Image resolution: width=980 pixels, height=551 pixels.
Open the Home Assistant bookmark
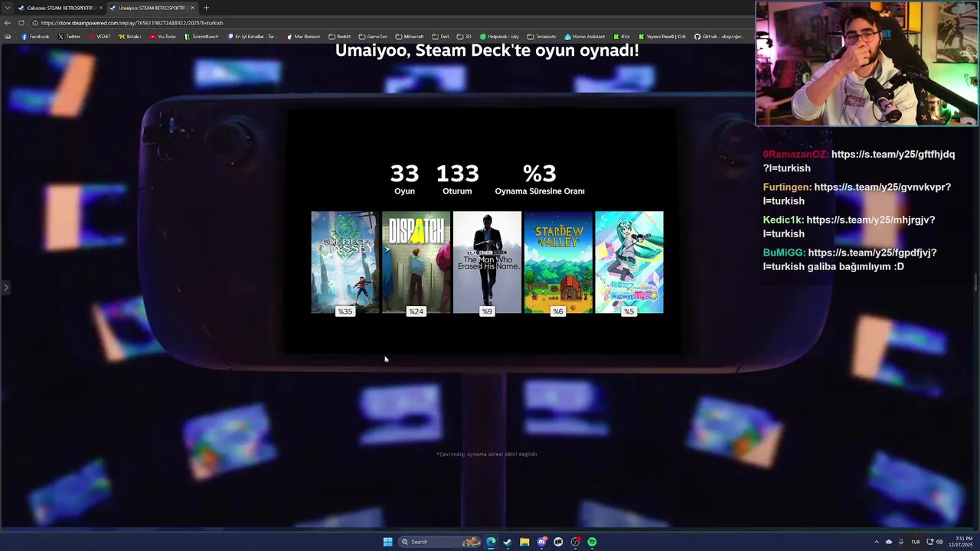pyautogui.click(x=585, y=37)
